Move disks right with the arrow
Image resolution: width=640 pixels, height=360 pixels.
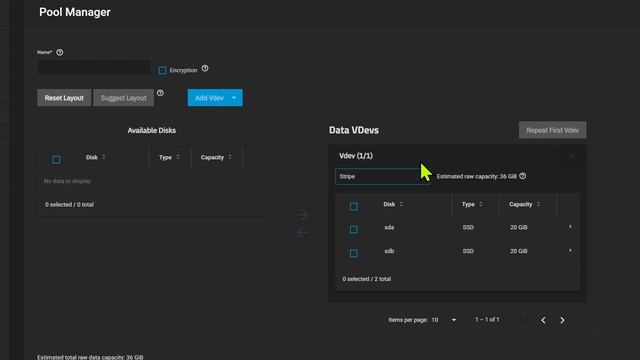coord(302,214)
